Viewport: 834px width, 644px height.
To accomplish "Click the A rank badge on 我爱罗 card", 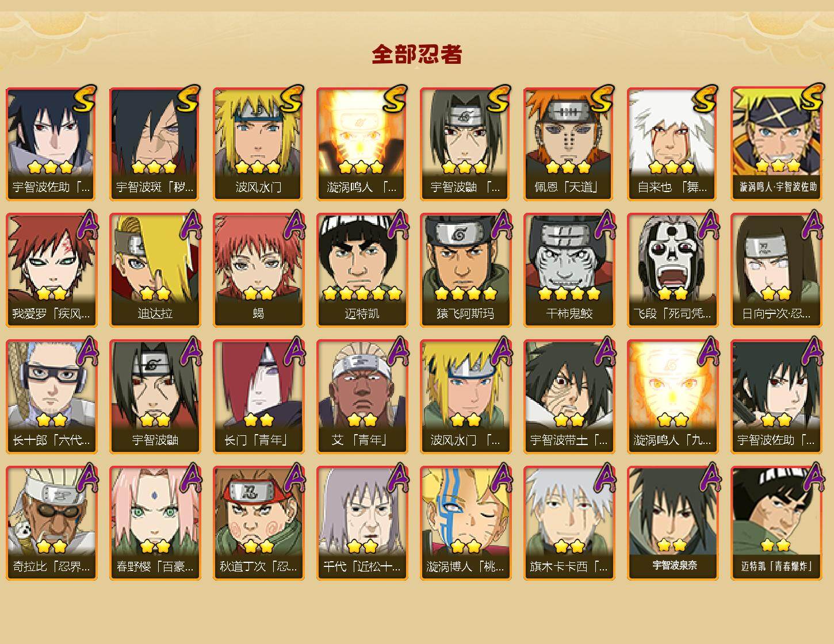I will (86, 225).
